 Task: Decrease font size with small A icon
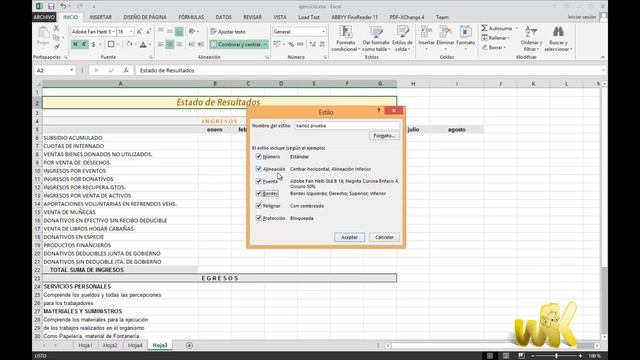pos(148,31)
